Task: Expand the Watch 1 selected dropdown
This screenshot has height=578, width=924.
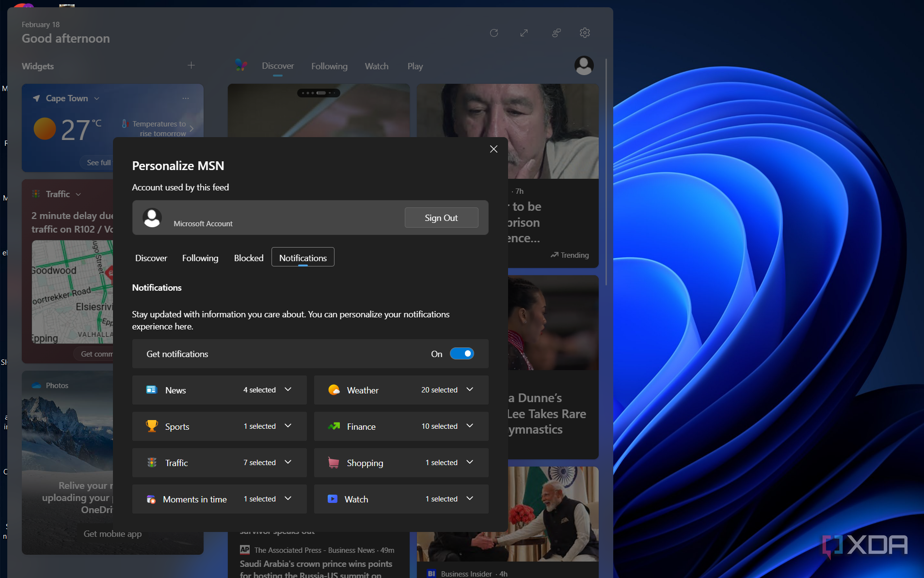Action: click(470, 499)
